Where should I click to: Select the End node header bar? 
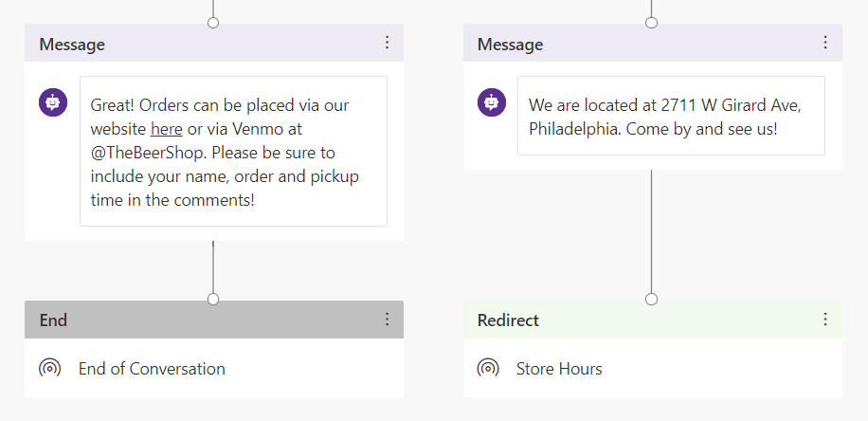(190, 320)
